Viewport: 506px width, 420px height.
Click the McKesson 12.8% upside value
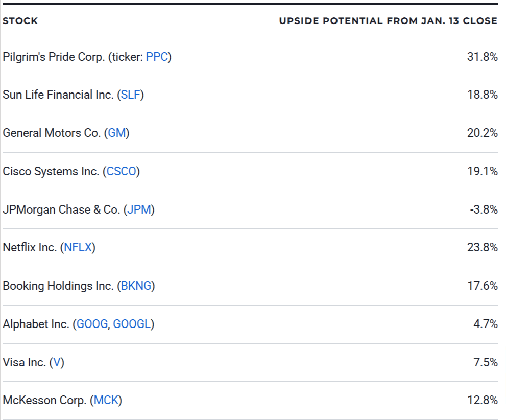click(x=482, y=401)
